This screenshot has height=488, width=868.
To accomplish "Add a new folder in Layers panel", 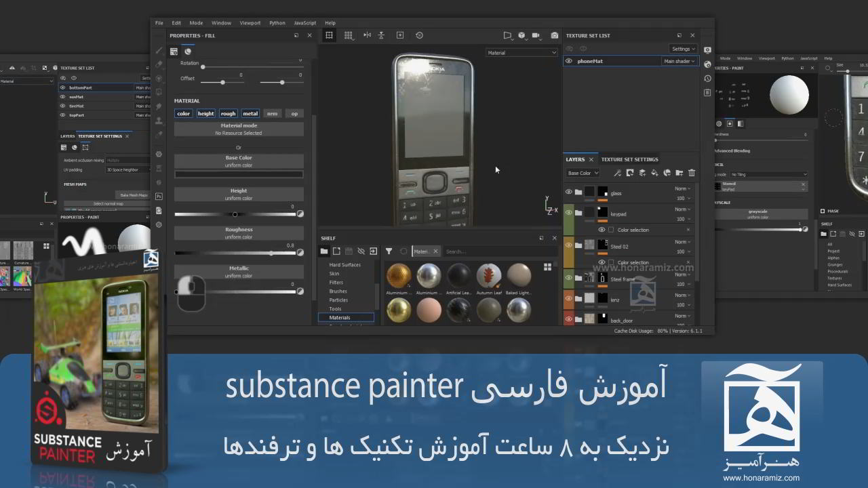I will (x=679, y=173).
